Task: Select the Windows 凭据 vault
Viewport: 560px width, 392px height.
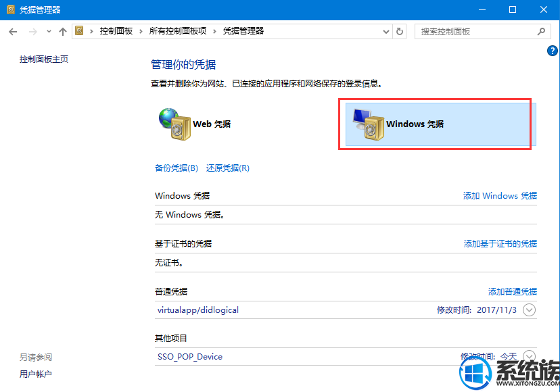Action: (x=441, y=124)
